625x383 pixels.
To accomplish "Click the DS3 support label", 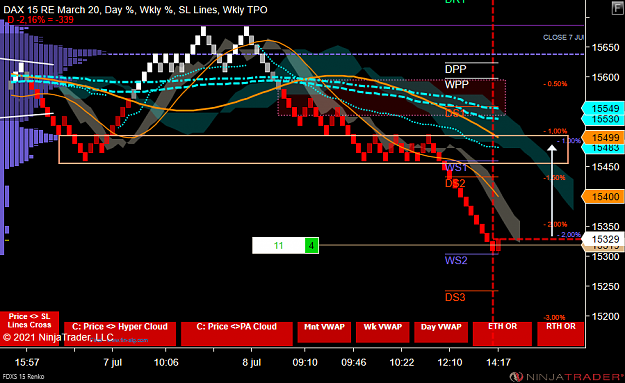I will point(455,297).
